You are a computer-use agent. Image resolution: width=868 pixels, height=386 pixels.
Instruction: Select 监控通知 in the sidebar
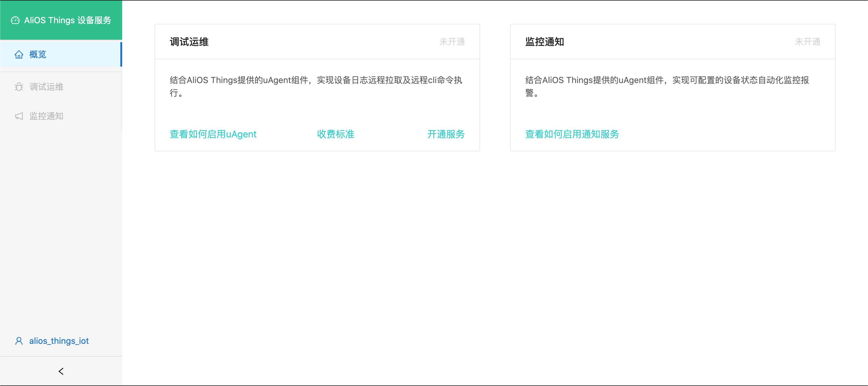click(x=61, y=116)
